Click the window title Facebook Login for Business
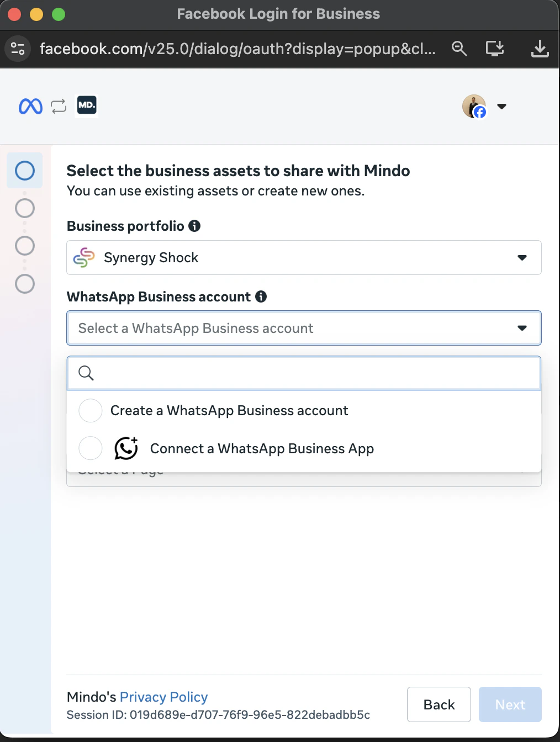The height and width of the screenshot is (742, 560). tap(278, 14)
